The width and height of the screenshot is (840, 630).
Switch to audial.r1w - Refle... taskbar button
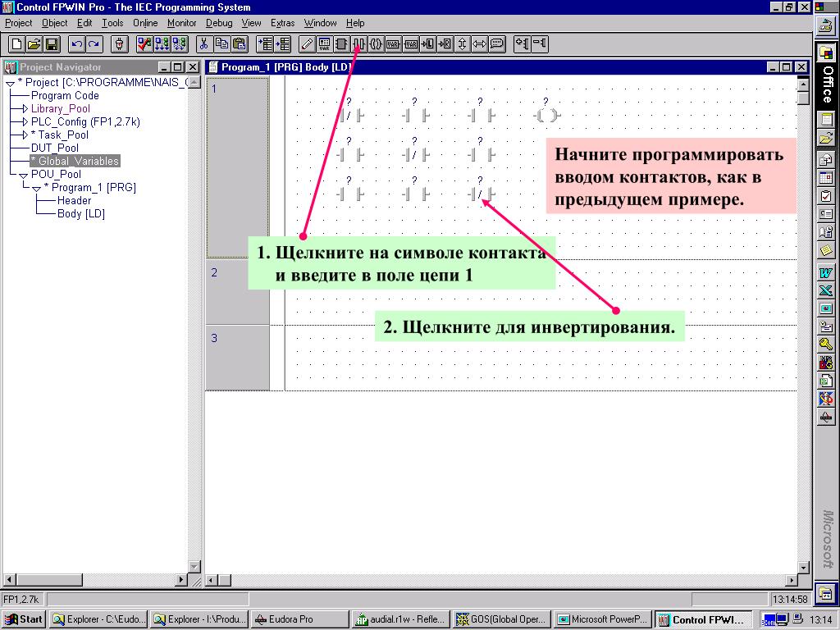coord(400,619)
